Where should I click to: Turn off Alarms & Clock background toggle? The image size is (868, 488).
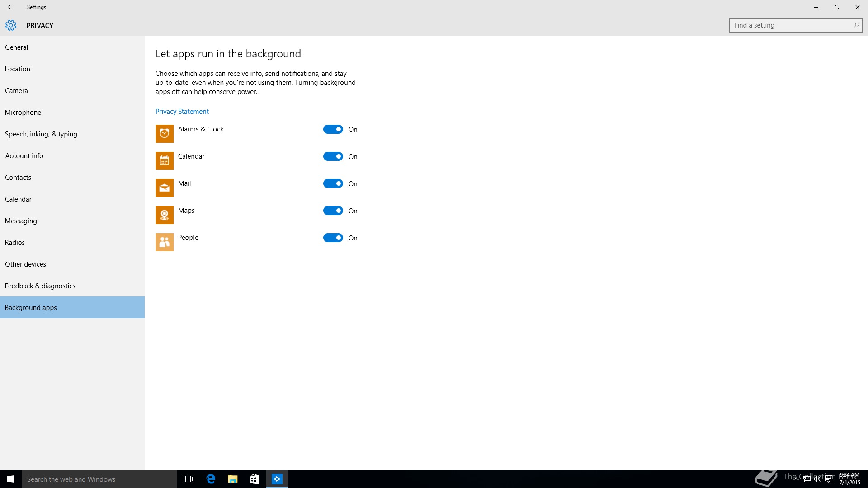tap(333, 130)
